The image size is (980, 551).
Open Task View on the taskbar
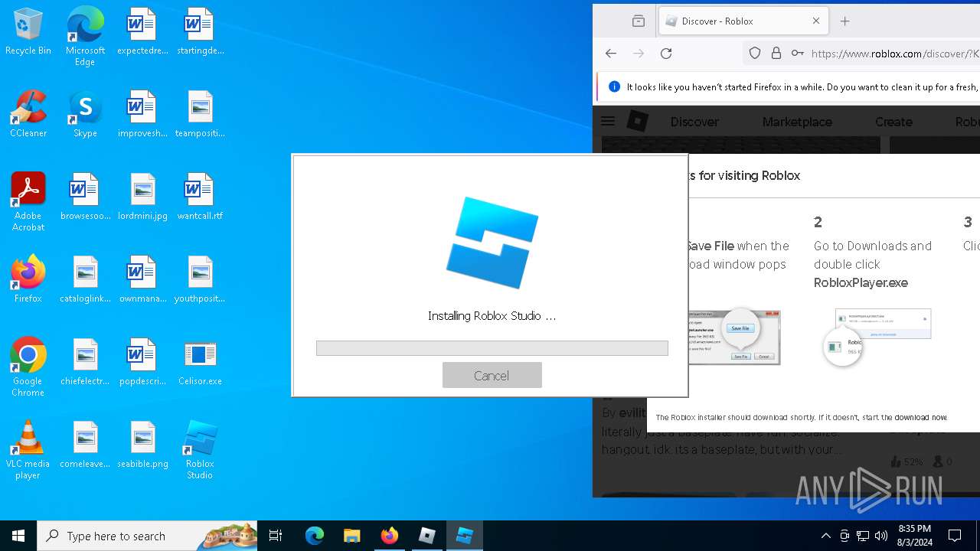276,536
